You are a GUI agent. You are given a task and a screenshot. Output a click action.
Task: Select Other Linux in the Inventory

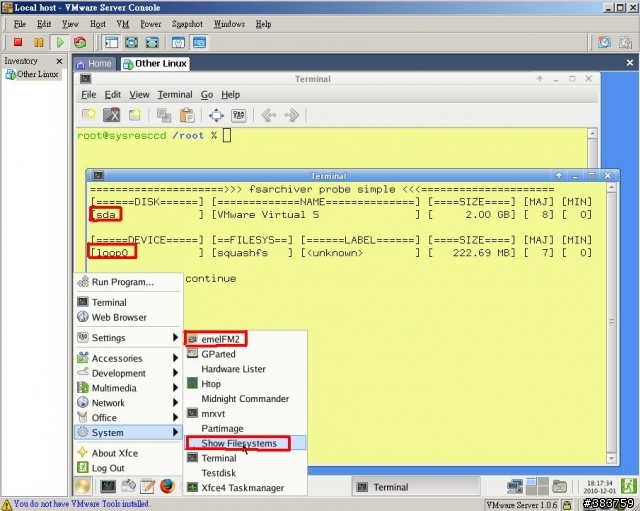pos(32,74)
